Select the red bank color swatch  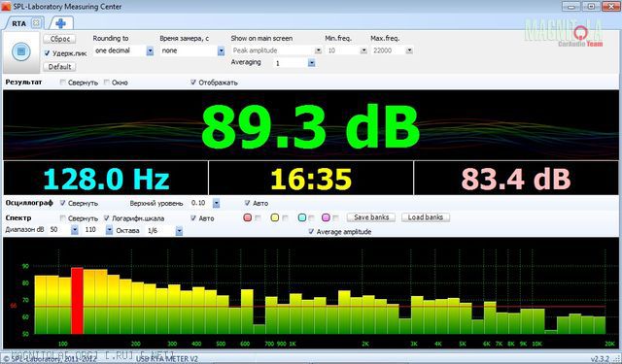pos(248,217)
